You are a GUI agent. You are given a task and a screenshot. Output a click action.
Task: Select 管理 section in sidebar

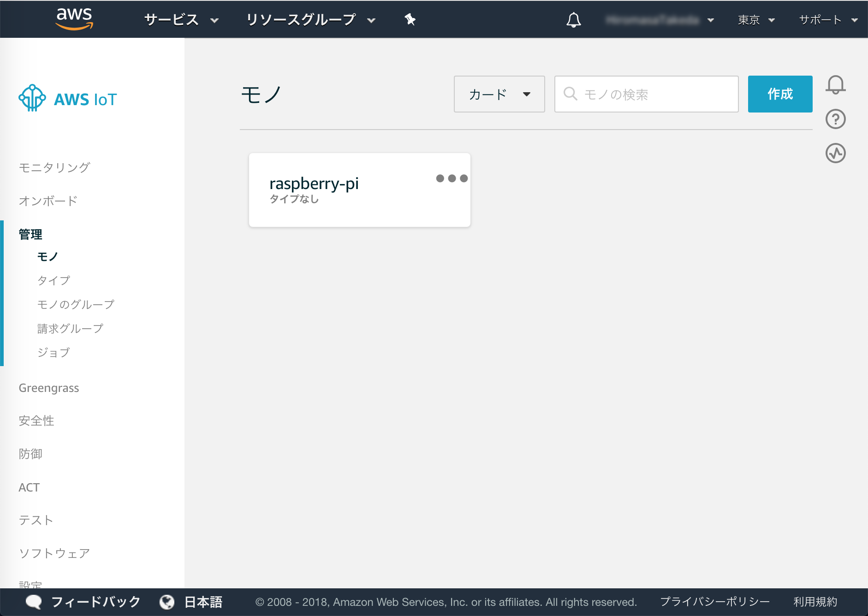click(30, 234)
